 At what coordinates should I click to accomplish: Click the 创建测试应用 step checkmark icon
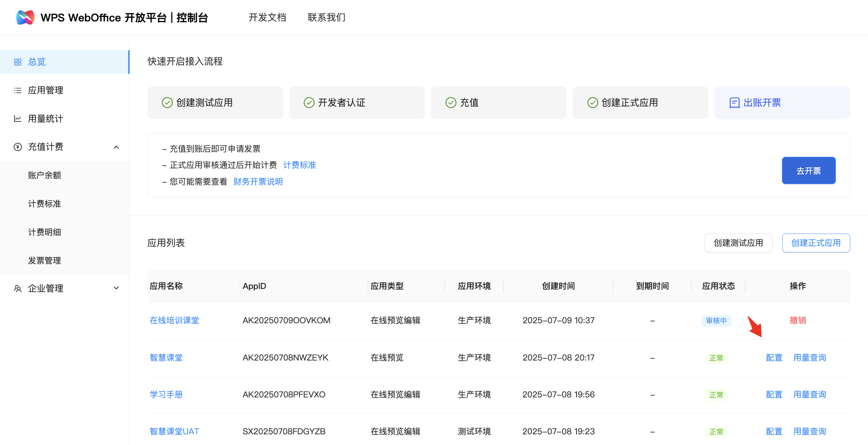coord(167,103)
